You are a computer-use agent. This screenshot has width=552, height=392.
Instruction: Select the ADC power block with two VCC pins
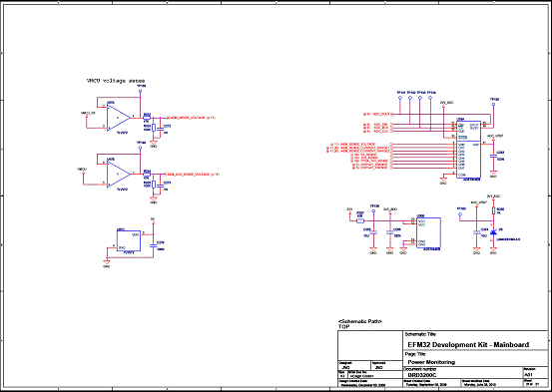(x=428, y=232)
